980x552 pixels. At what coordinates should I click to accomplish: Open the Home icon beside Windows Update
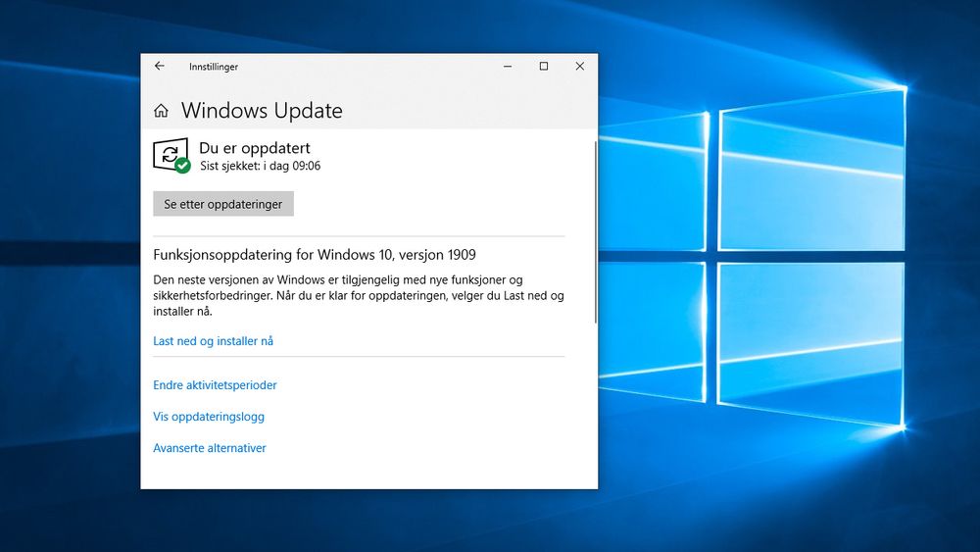tap(162, 111)
